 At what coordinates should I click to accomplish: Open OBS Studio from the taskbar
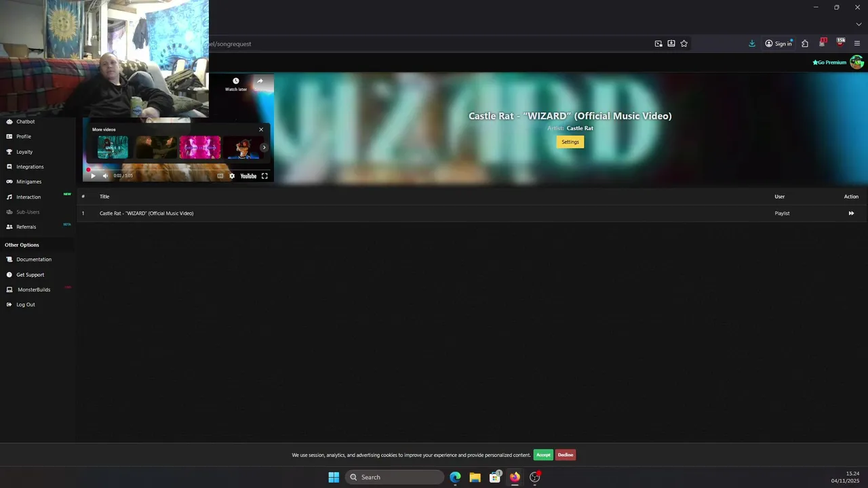coord(535,477)
